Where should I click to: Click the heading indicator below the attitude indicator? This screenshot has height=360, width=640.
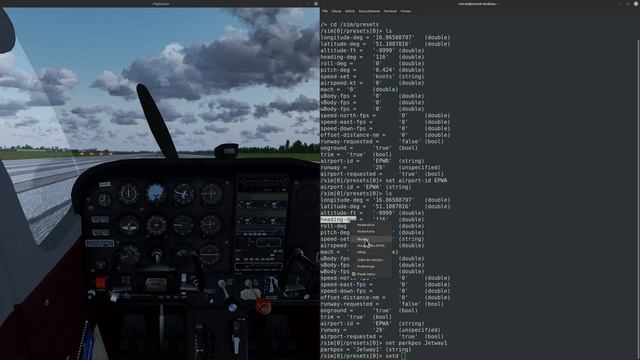(156, 225)
